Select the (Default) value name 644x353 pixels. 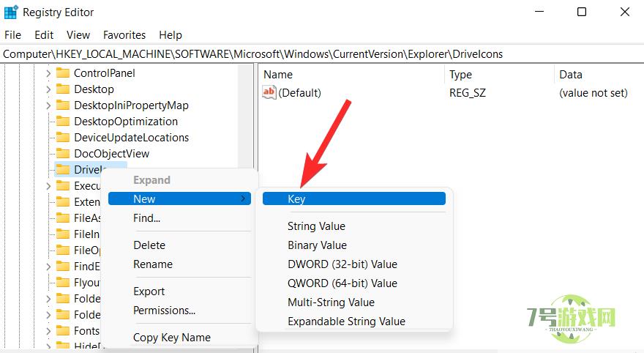pyautogui.click(x=300, y=93)
